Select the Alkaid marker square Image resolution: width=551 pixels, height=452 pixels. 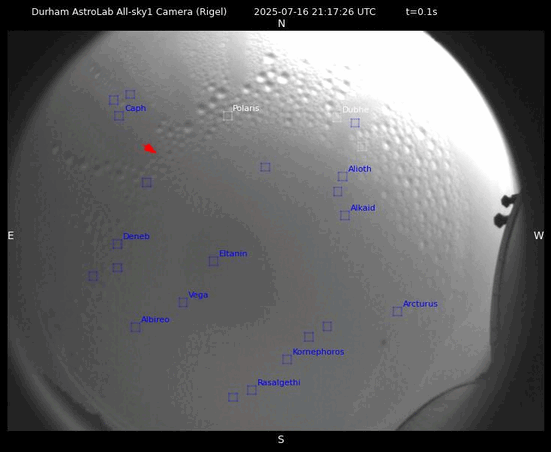[x=345, y=215]
